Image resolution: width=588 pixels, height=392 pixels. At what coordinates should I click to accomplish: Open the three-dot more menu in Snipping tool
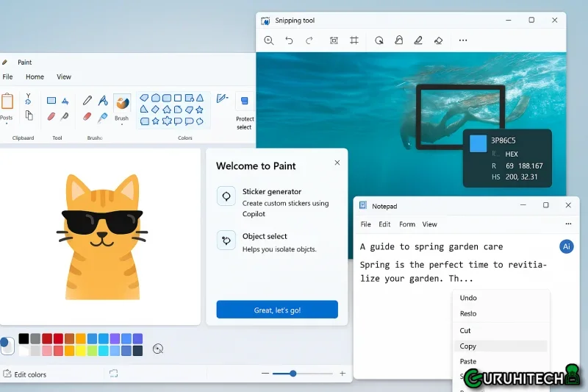[x=463, y=40]
